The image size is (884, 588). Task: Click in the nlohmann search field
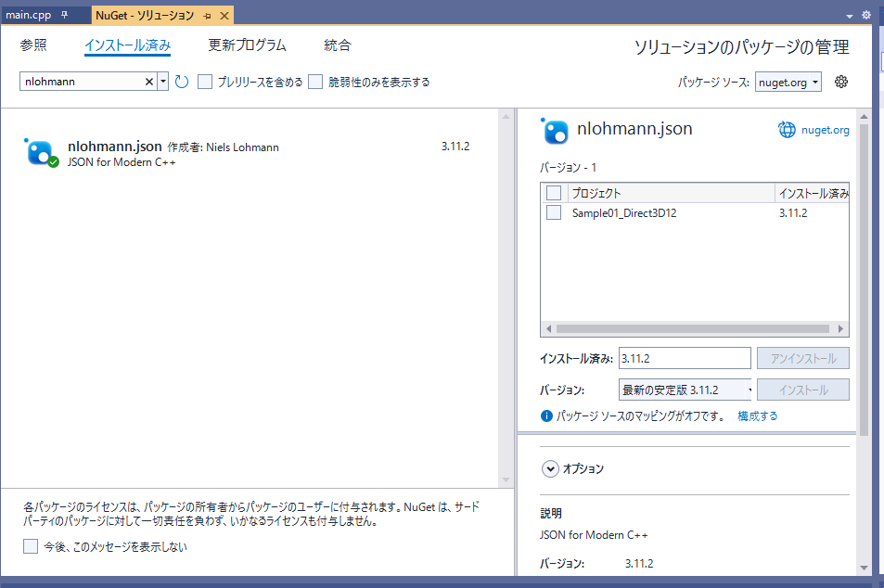point(82,82)
